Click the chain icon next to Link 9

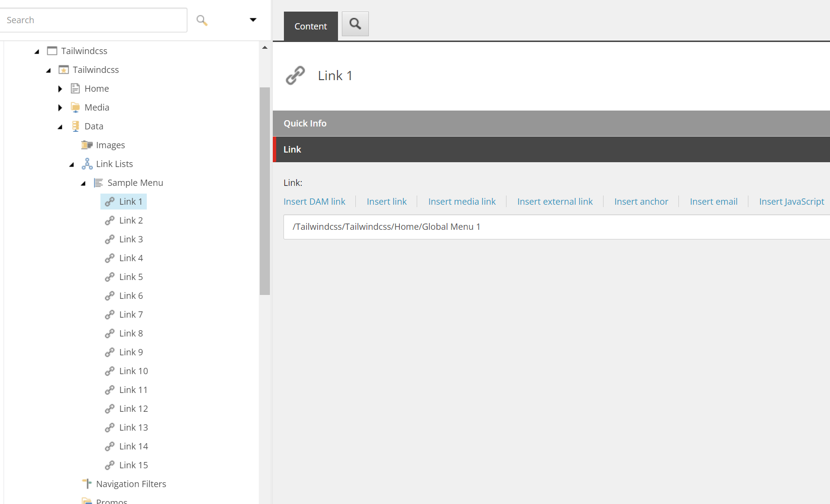tap(110, 352)
